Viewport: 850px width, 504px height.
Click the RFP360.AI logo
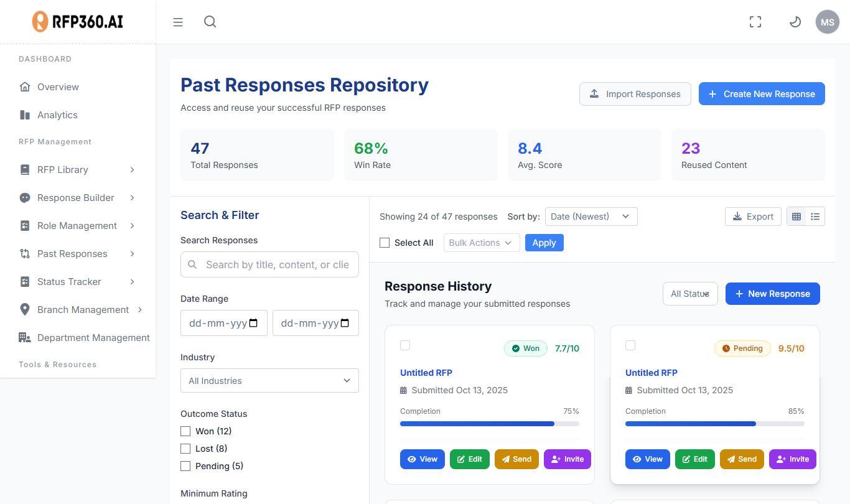(x=78, y=22)
